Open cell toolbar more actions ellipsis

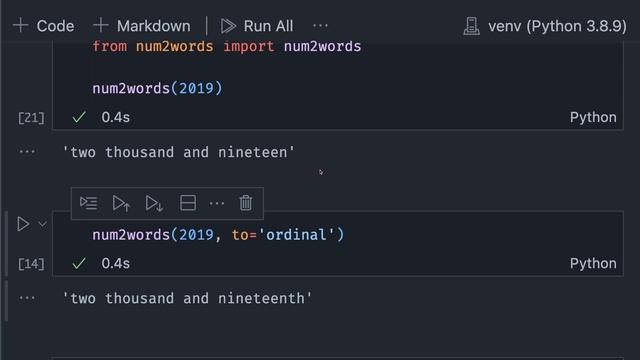[x=217, y=203]
